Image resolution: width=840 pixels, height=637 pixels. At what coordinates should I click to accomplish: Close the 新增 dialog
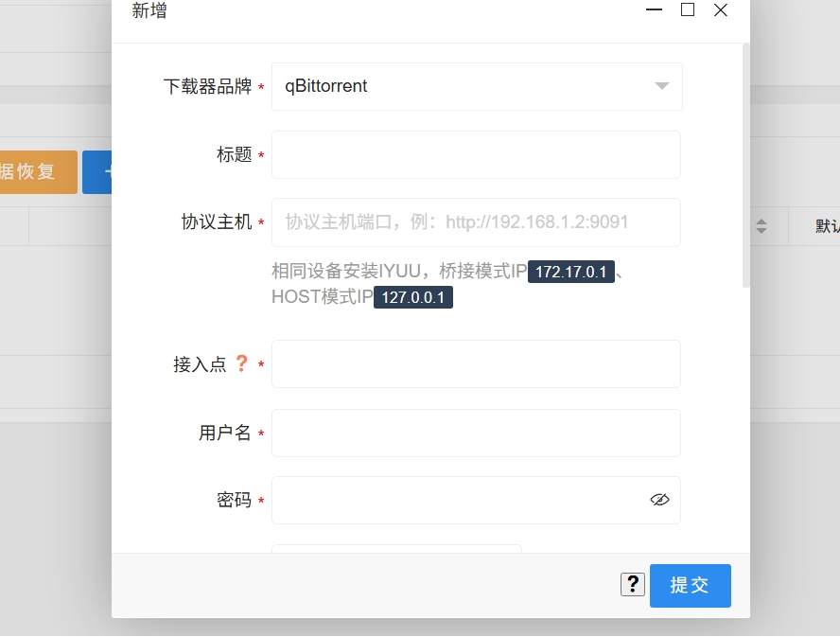[721, 9]
